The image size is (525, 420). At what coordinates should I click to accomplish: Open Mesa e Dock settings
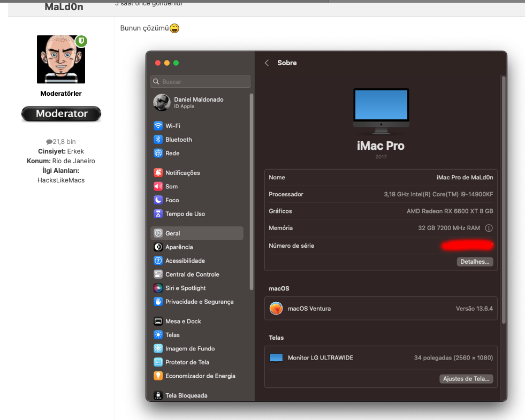tap(182, 321)
